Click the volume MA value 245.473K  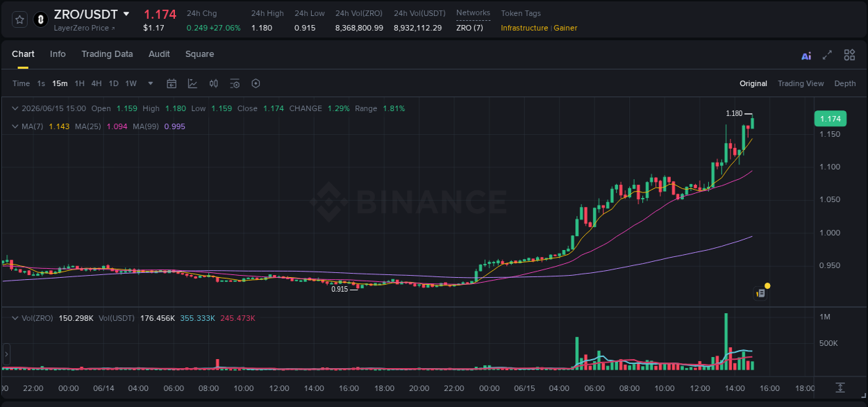237,318
